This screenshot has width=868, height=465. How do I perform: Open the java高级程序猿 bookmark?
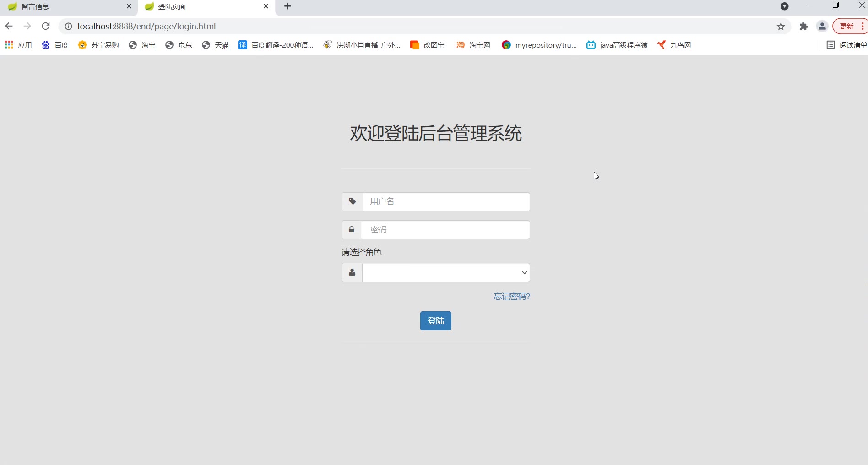tap(617, 45)
